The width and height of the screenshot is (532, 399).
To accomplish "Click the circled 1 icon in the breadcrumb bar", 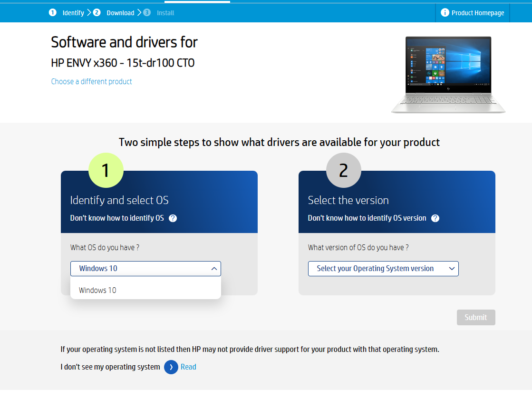I will [53, 12].
